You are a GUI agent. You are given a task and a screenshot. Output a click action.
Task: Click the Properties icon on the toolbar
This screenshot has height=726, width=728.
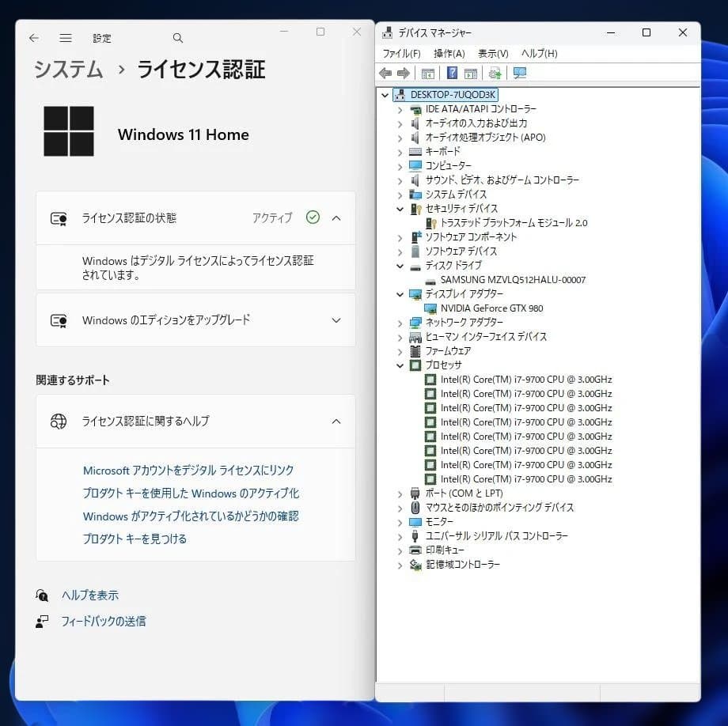470,73
